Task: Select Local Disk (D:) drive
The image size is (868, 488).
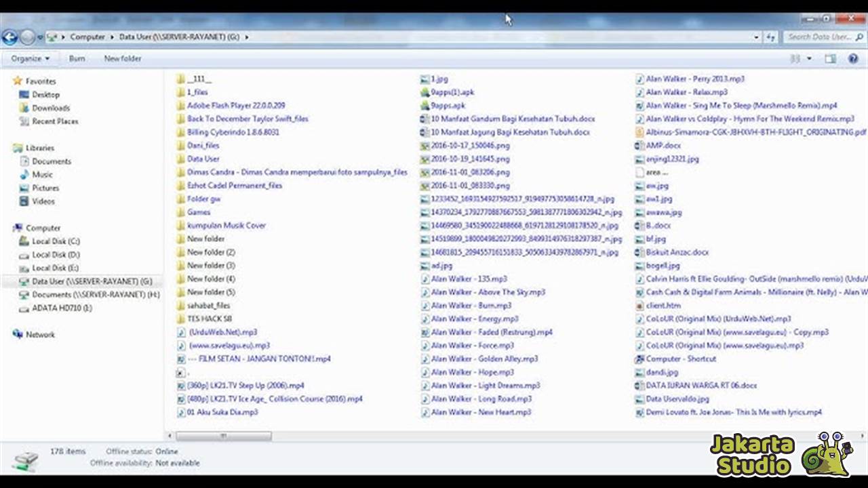Action: click(x=56, y=255)
